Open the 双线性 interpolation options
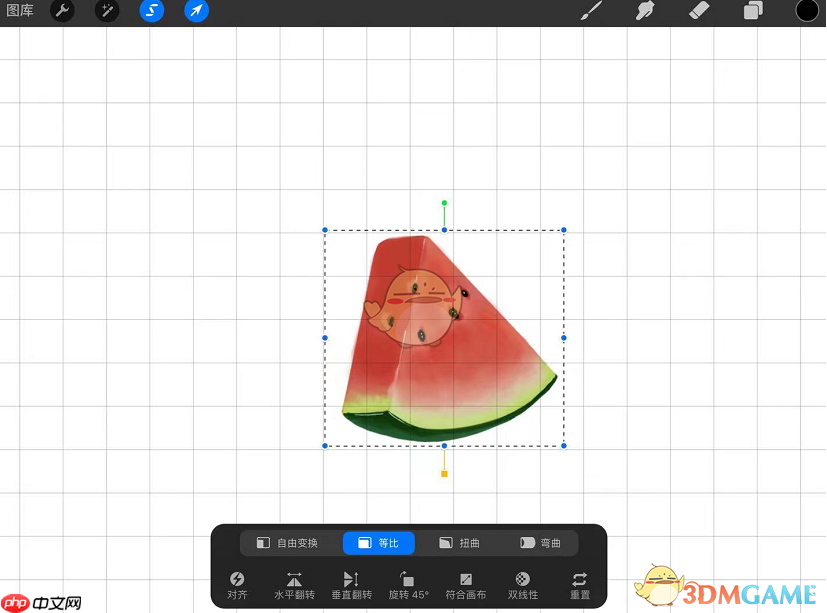The height and width of the screenshot is (613, 827). coord(522,584)
